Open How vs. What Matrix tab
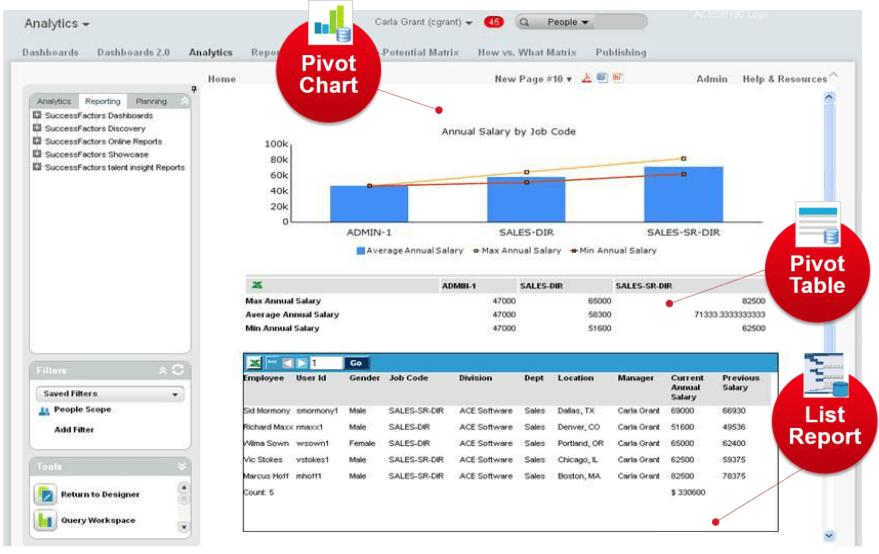Image resolution: width=879 pixels, height=554 pixels. coord(527,53)
